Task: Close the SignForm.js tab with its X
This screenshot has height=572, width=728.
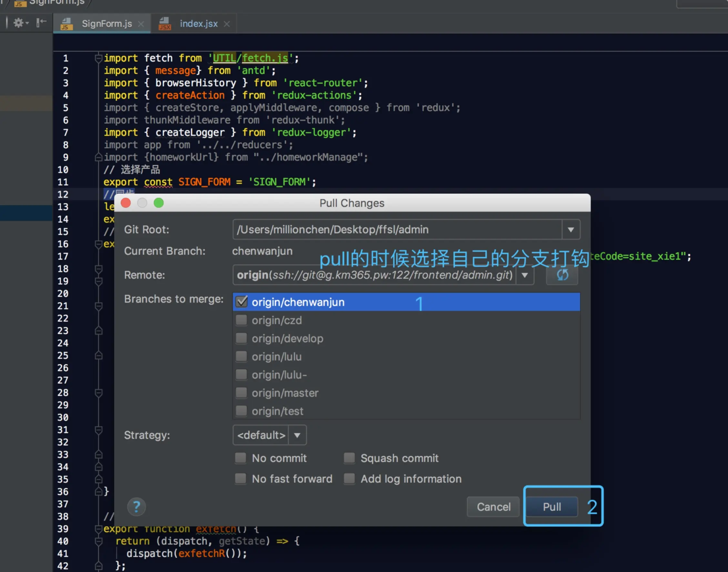Action: coord(141,24)
